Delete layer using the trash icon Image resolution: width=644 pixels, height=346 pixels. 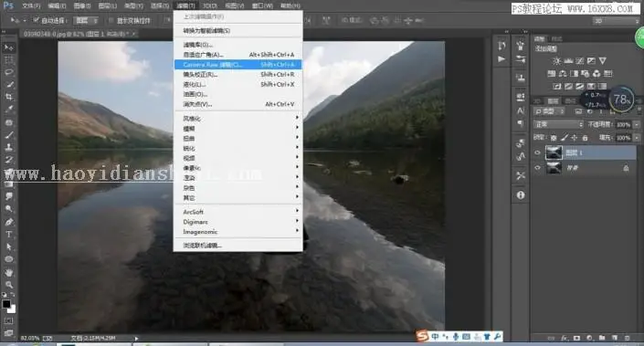point(628,338)
